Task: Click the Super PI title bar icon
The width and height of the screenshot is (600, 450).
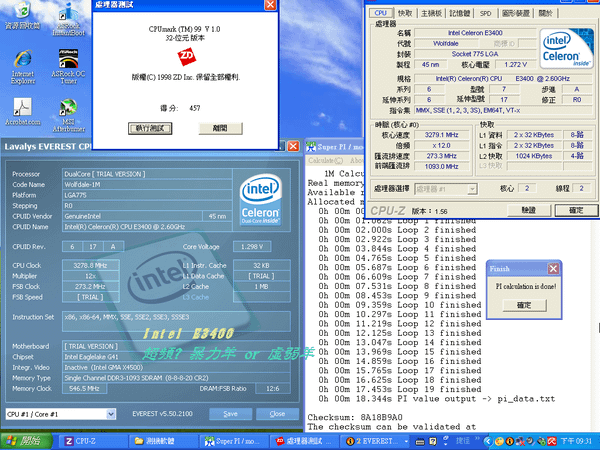Action: coord(311,147)
